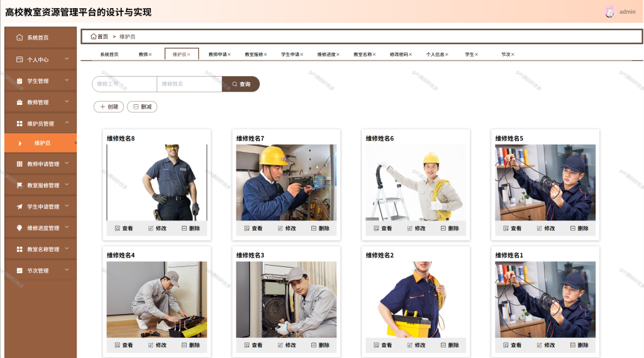Click 修改 on the 维修姓名7 card
The width and height of the screenshot is (644, 358).
(286, 229)
